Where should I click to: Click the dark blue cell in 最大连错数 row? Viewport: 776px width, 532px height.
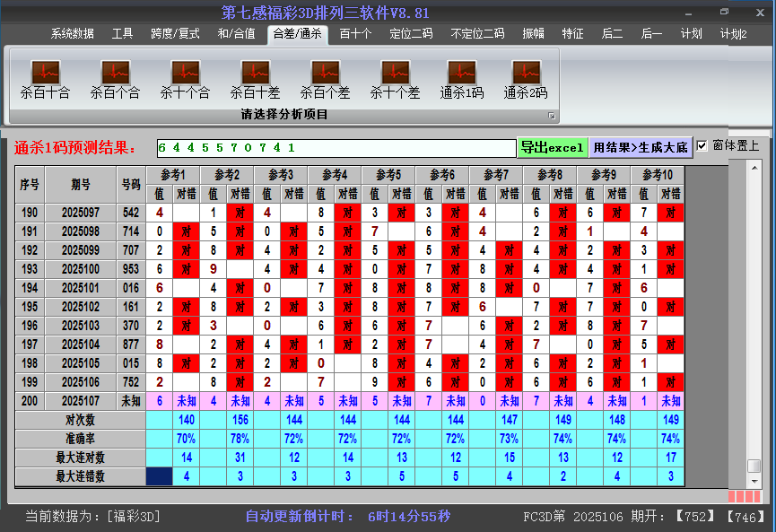pos(160,476)
